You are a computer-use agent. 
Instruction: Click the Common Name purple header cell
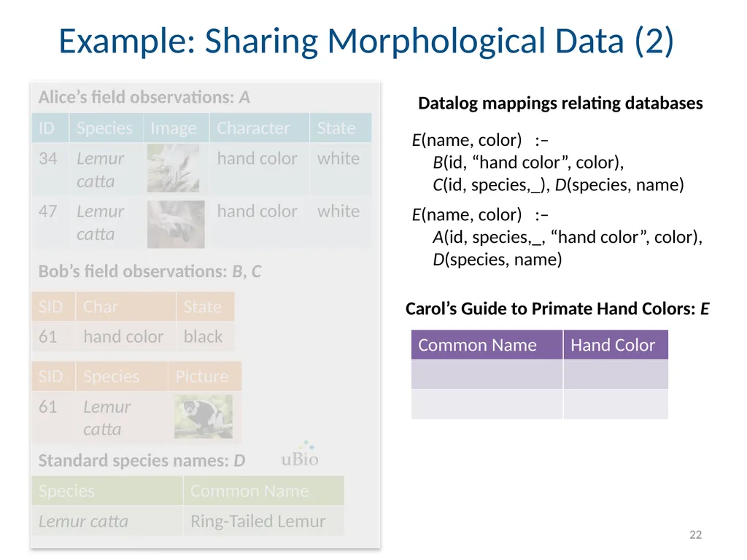click(x=487, y=345)
